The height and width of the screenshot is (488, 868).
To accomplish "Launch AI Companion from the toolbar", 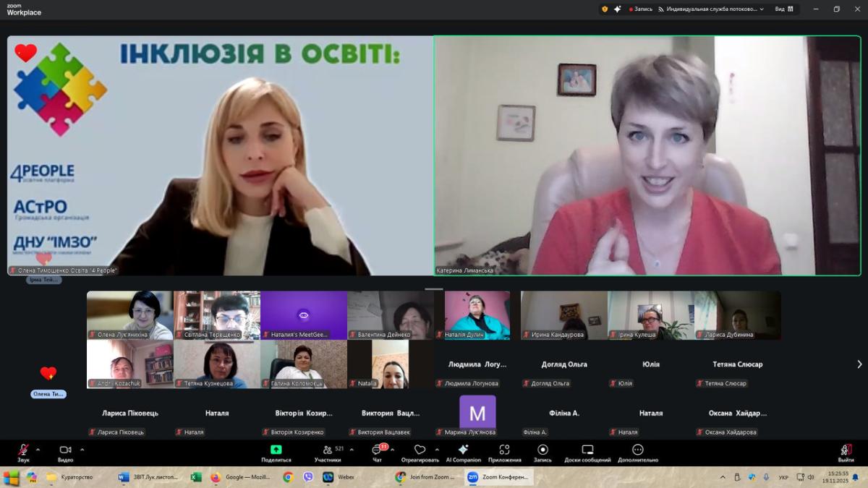I will 463,453.
